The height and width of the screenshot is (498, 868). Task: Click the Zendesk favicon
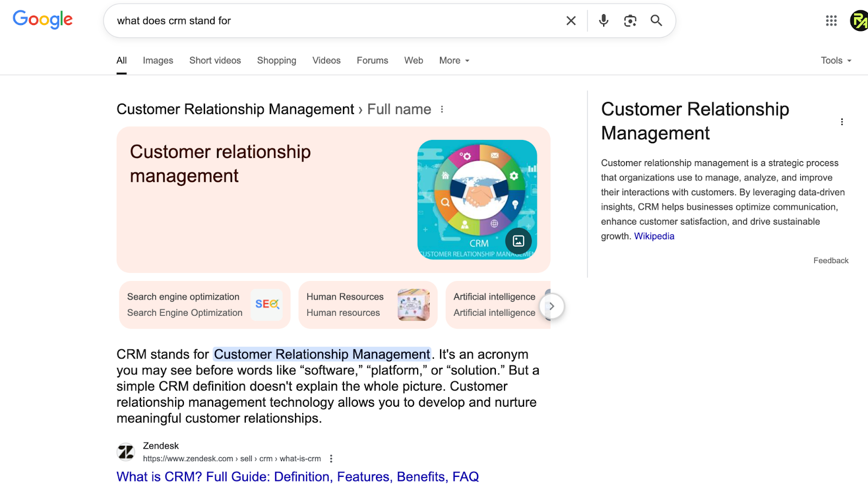click(x=126, y=451)
